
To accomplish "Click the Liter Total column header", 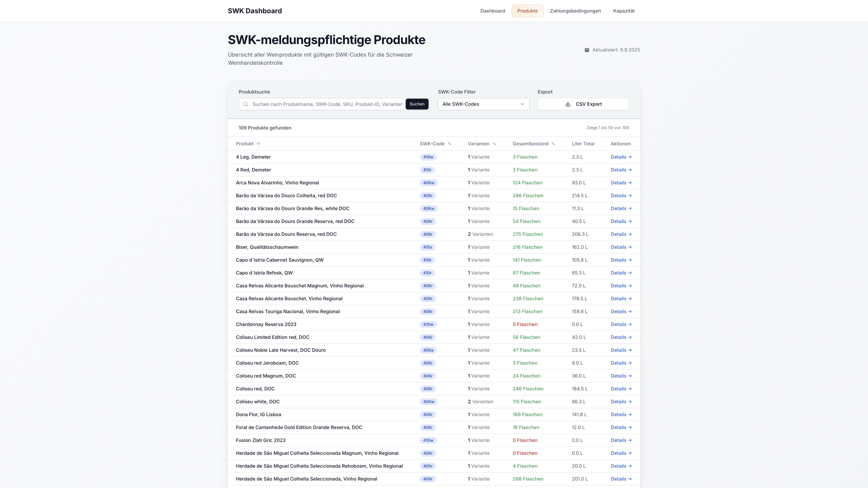I will point(583,144).
